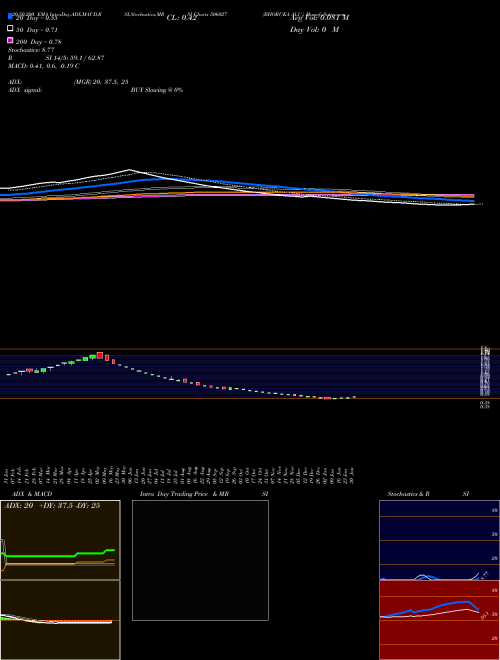500x660 pixels.
Task: Click the 'ADX signal:' label
Action: [x=25, y=90]
